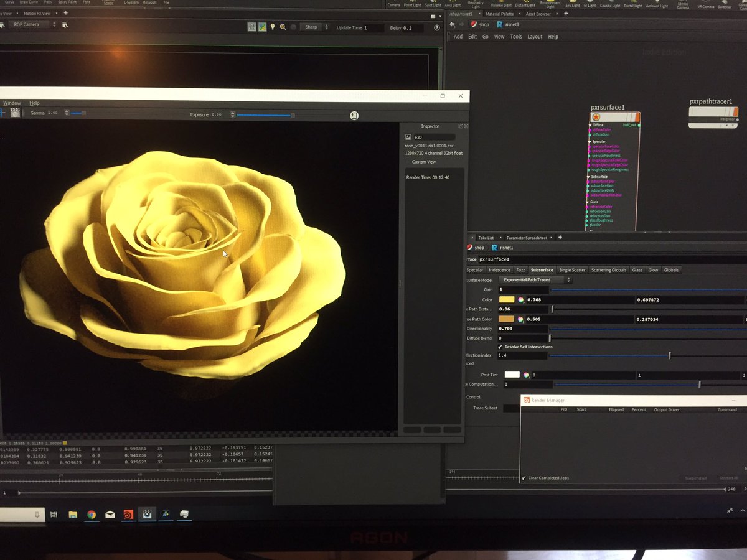The image size is (747, 560).
Task: Open the Add menu in network editor
Action: 458,37
